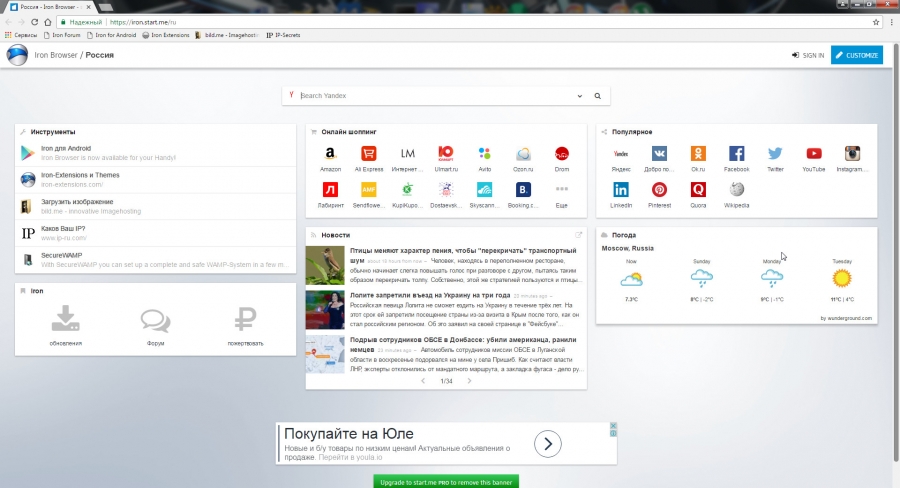Screen dimensions: 900x488
Task: Open the Booking.com icon
Action: [523, 189]
